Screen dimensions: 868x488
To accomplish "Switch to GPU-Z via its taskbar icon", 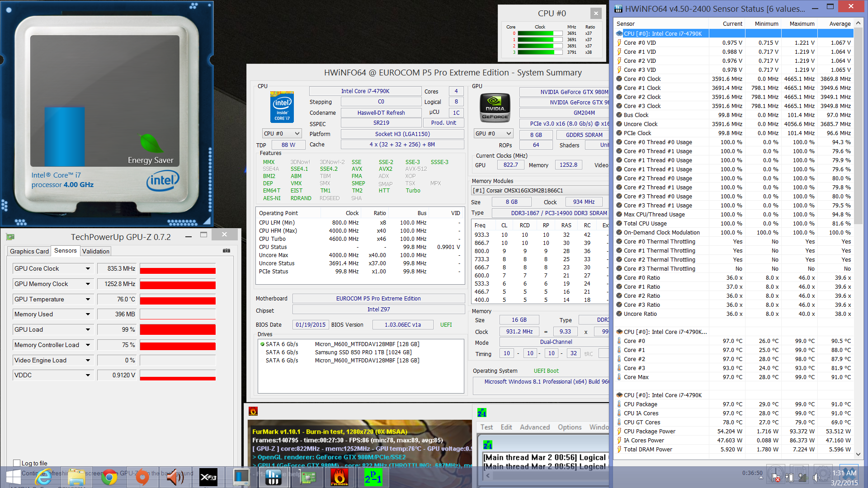I will [x=307, y=477].
